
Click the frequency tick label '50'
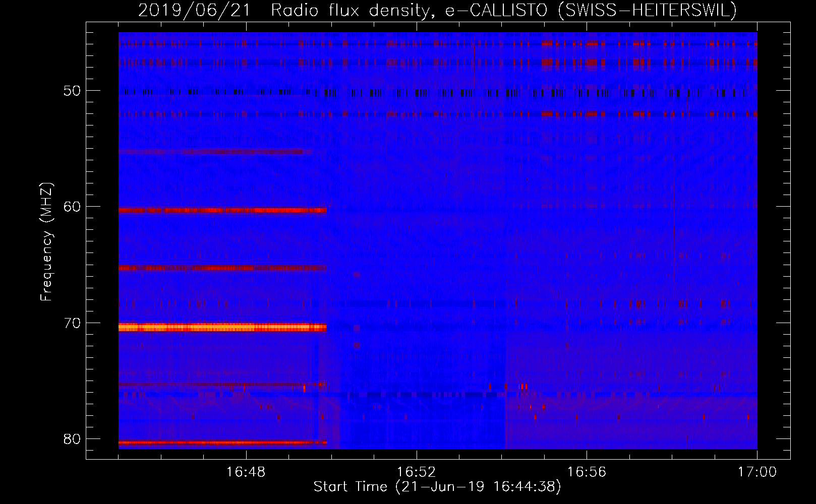point(72,91)
